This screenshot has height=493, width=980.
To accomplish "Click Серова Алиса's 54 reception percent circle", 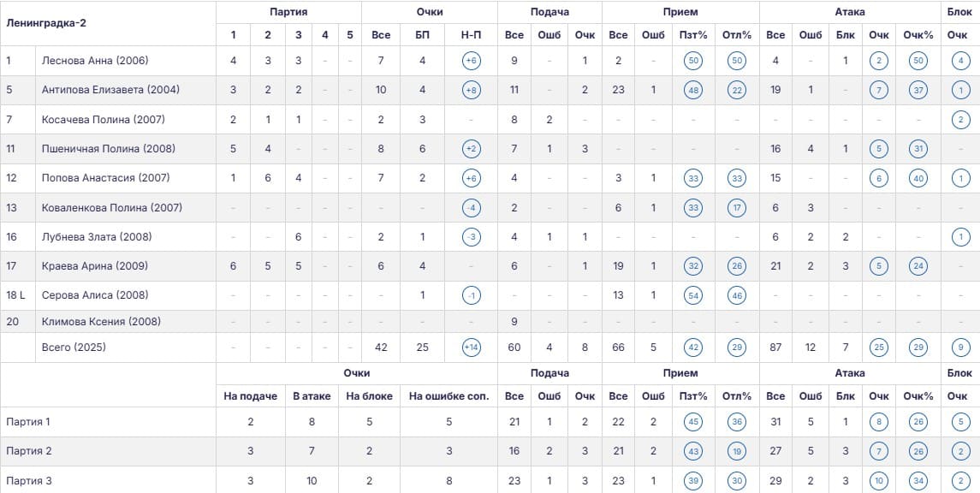I will pos(692,295).
